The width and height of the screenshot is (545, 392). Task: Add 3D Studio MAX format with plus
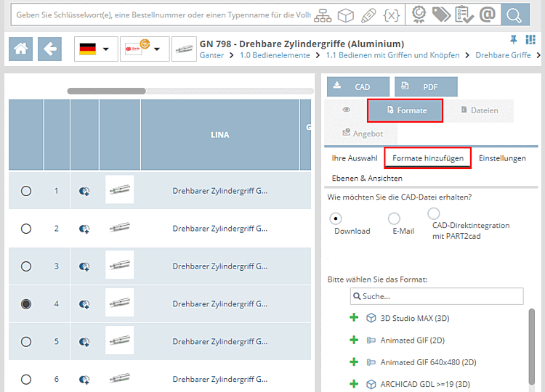point(354,317)
